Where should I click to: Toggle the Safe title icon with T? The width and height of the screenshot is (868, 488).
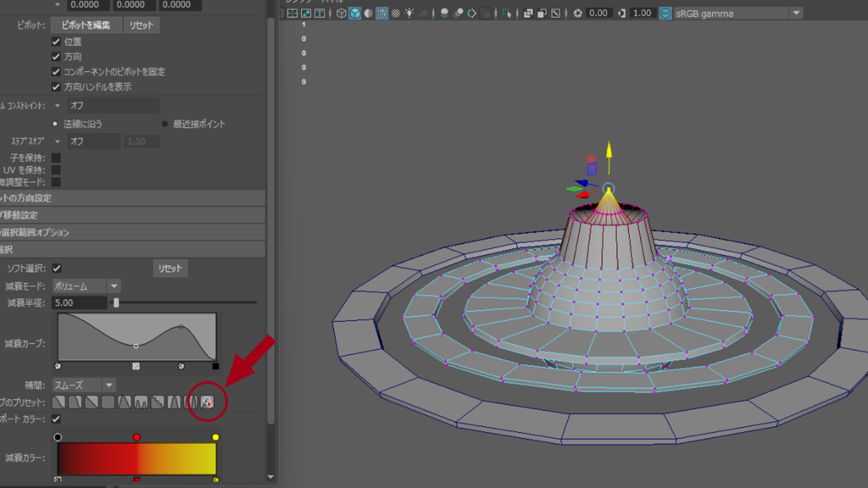[x=320, y=14]
